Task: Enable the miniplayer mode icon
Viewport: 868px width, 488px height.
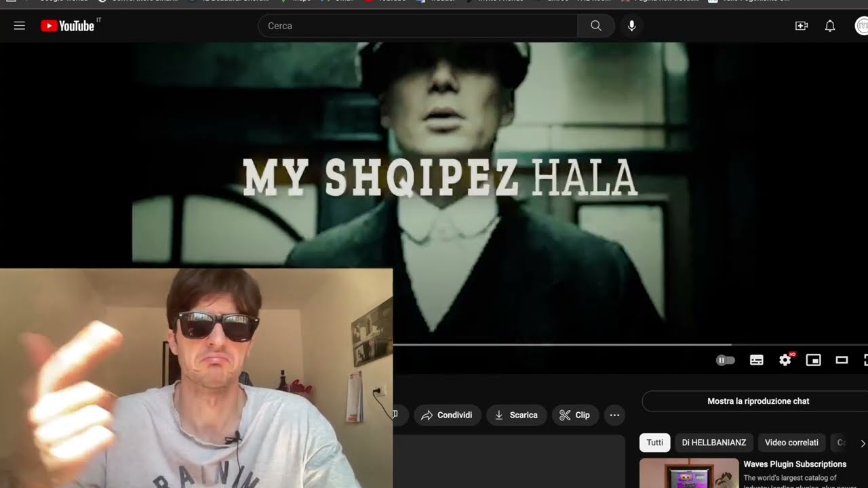Action: (x=813, y=360)
